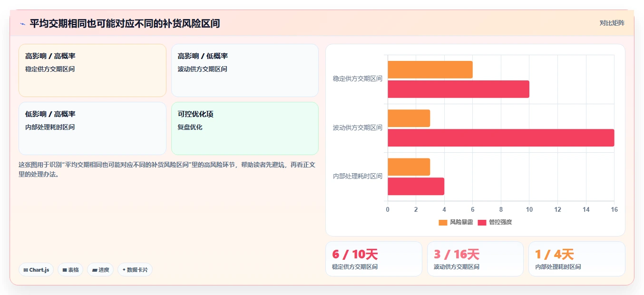Select the 低影响 / 高概率 card
The height and width of the screenshot is (295, 644).
(x=92, y=128)
